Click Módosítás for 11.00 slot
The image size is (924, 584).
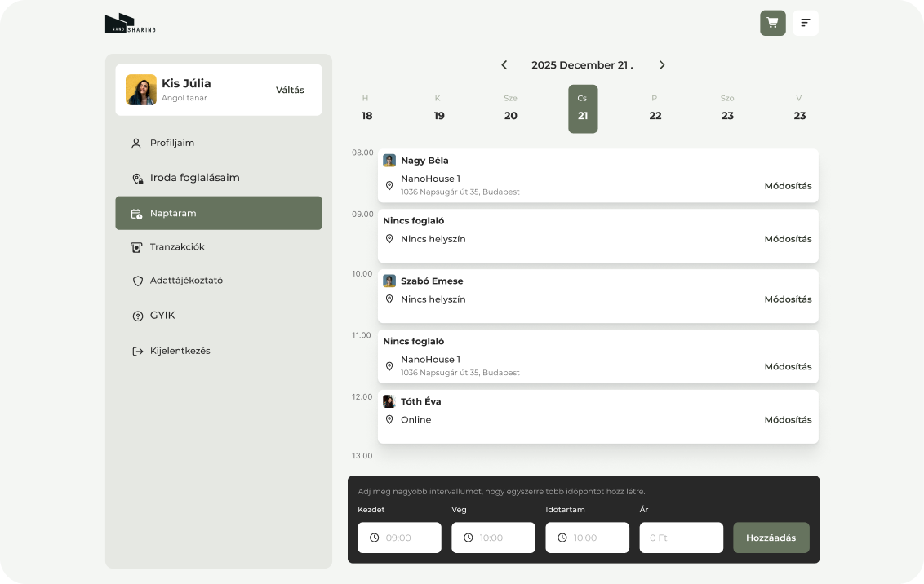tap(788, 367)
